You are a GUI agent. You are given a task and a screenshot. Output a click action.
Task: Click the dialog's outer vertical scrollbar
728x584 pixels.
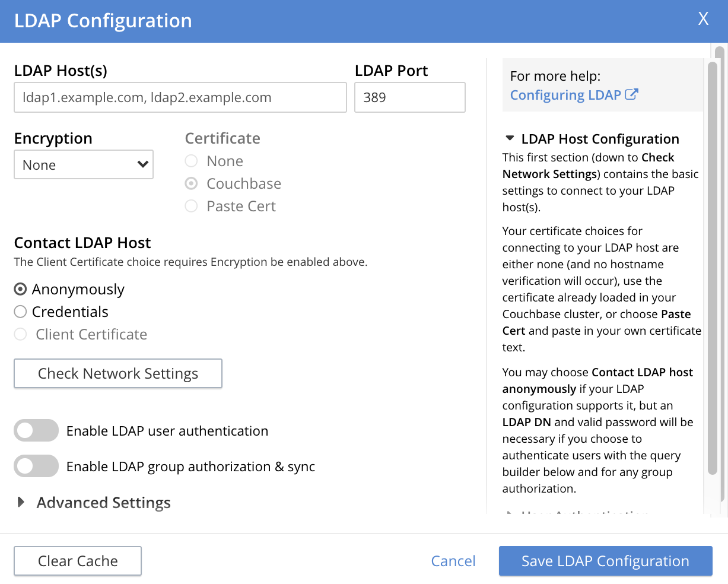point(720,274)
